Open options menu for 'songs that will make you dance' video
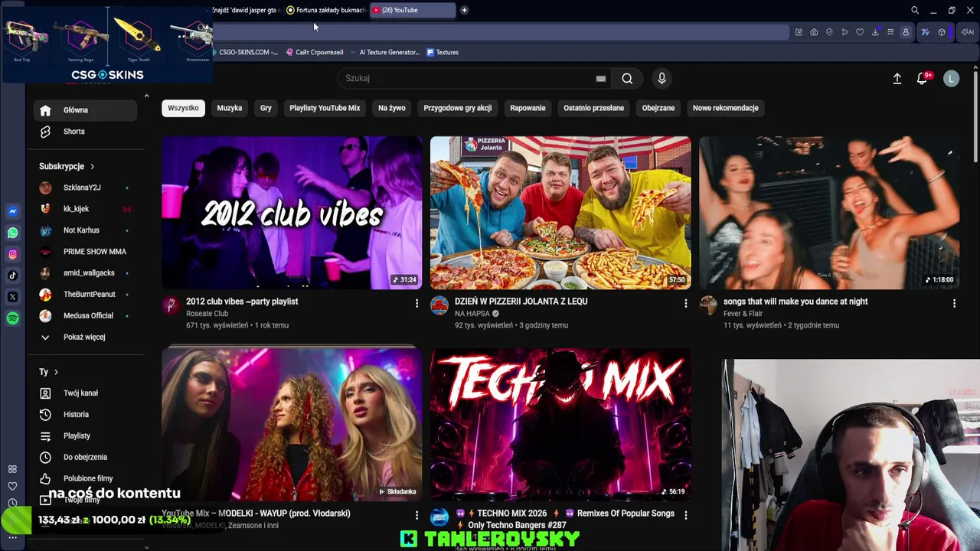The height and width of the screenshot is (551, 980). click(954, 304)
